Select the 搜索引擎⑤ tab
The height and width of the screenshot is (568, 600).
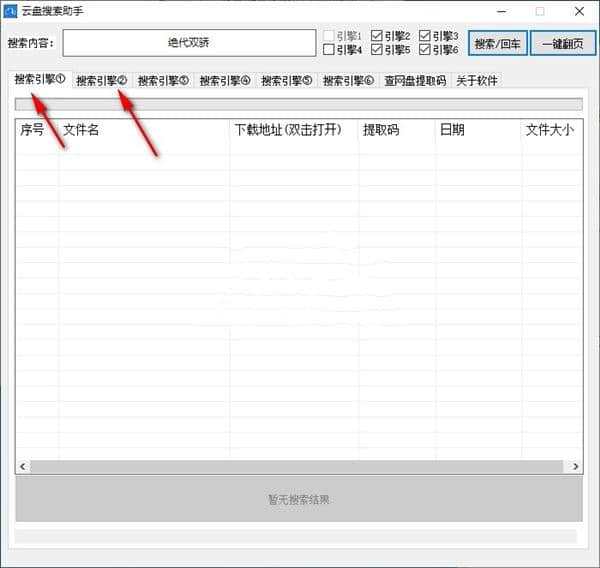point(287,80)
